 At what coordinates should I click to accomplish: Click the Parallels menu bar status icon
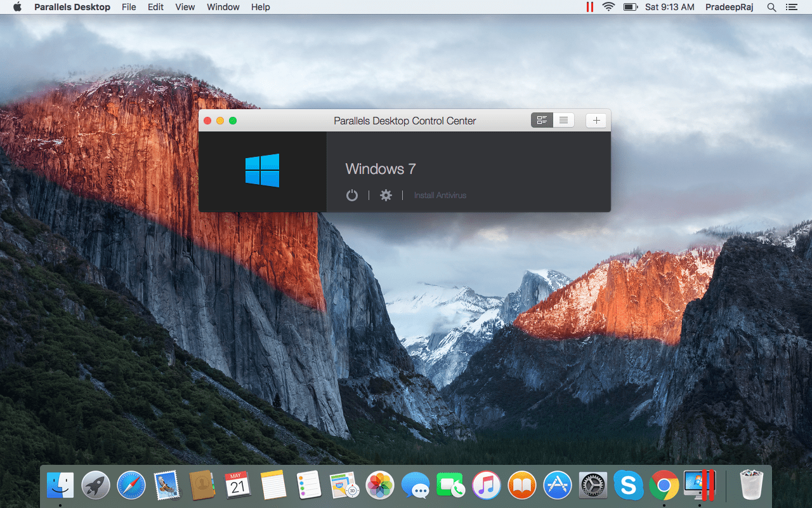click(590, 7)
